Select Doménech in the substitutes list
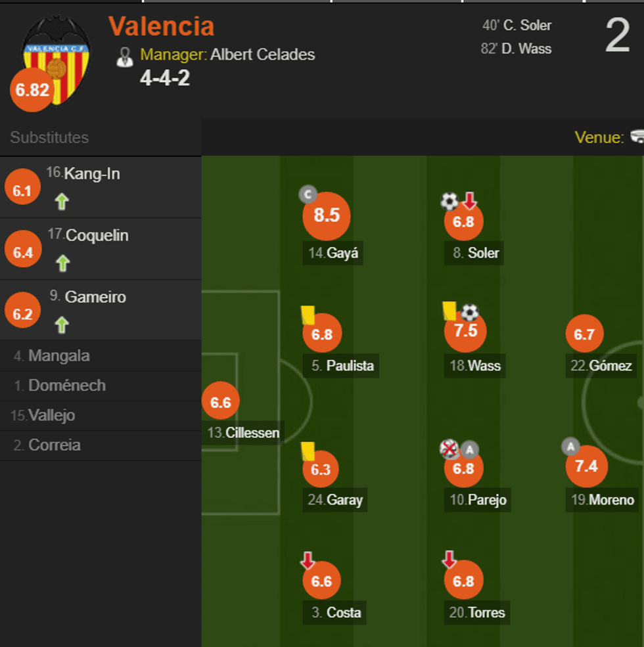 [66, 386]
